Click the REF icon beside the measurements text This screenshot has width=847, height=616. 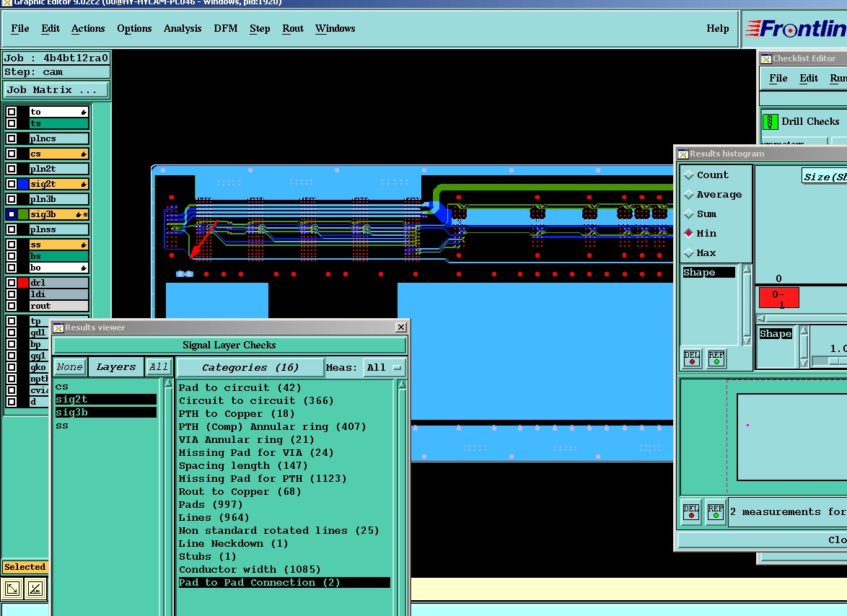pyautogui.click(x=715, y=512)
